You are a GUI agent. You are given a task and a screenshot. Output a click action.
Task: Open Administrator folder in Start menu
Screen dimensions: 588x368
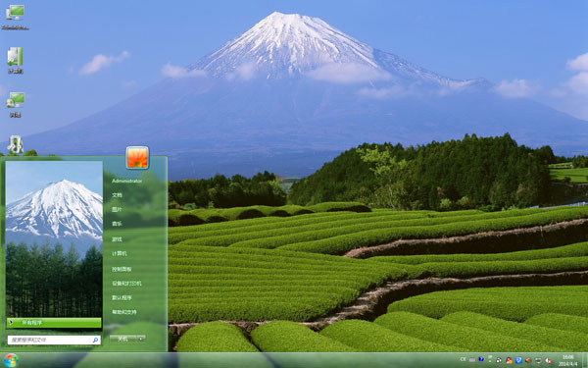point(127,181)
